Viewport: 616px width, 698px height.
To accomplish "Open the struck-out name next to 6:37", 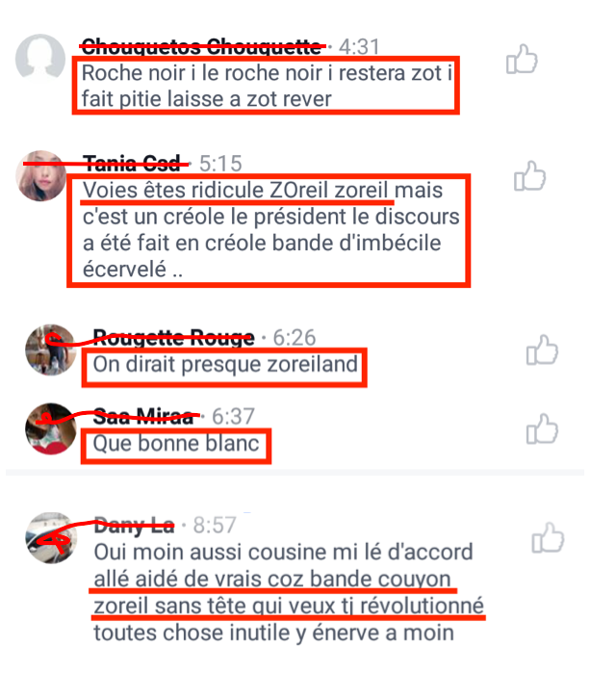I will click(x=143, y=417).
